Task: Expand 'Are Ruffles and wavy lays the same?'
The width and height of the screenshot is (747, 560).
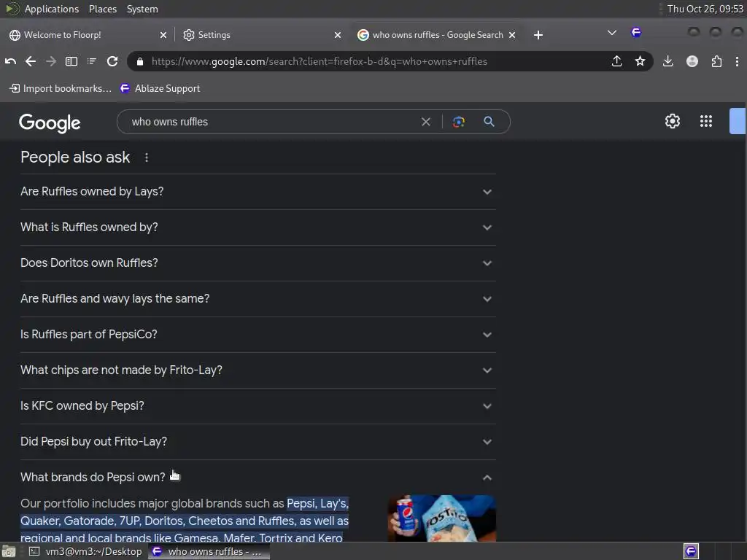Action: tap(258, 298)
